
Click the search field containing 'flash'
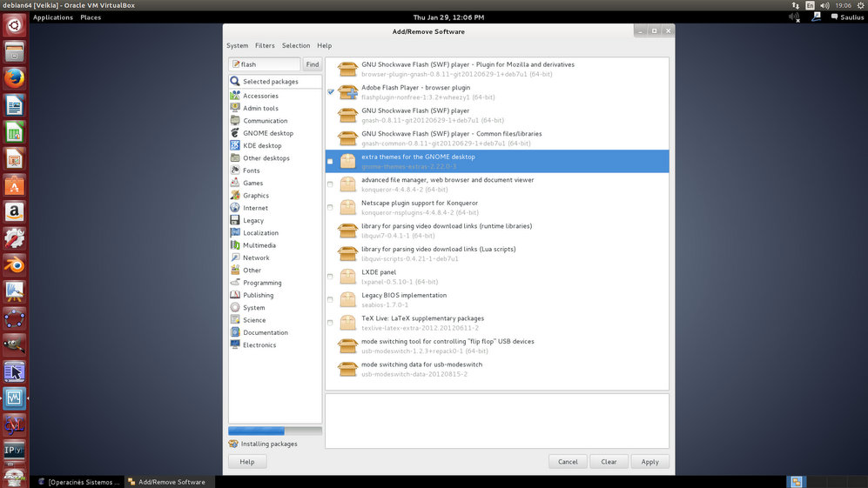tap(265, 64)
